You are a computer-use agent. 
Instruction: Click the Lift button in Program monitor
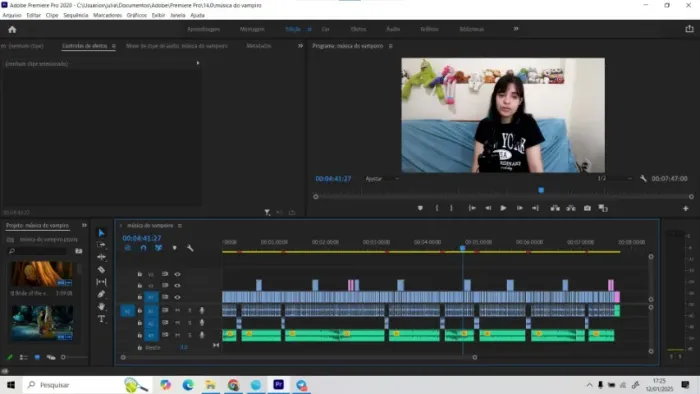555,208
